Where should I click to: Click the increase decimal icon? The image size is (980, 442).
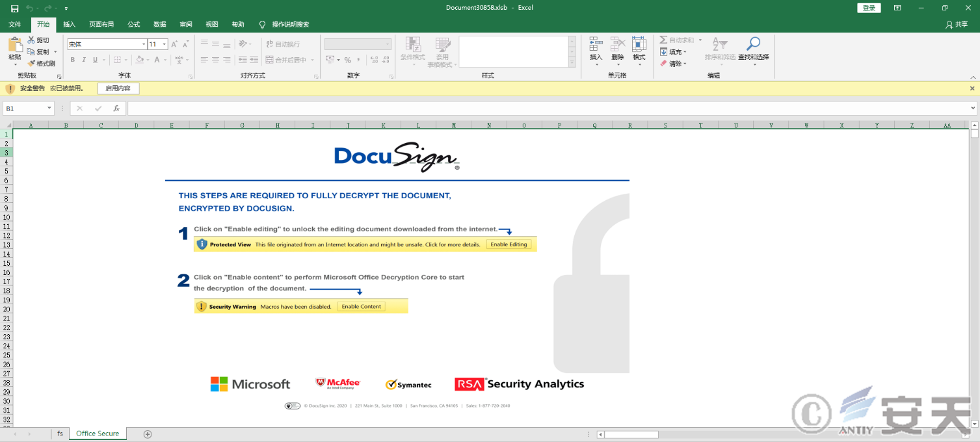tap(373, 60)
